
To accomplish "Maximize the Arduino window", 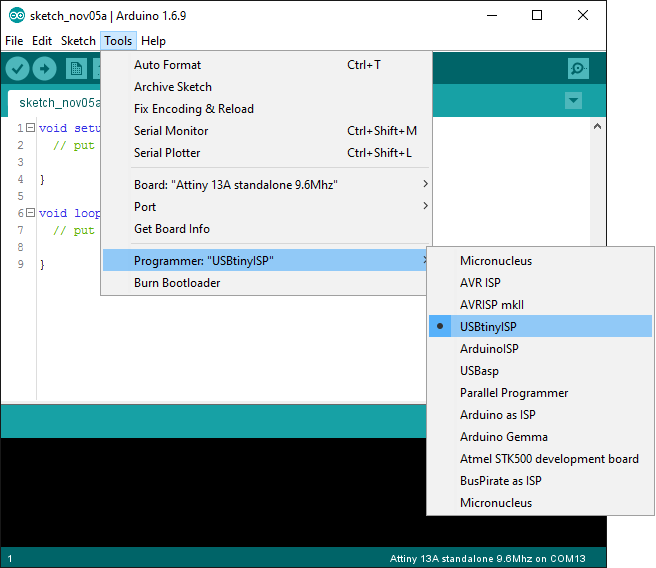I will [x=537, y=15].
